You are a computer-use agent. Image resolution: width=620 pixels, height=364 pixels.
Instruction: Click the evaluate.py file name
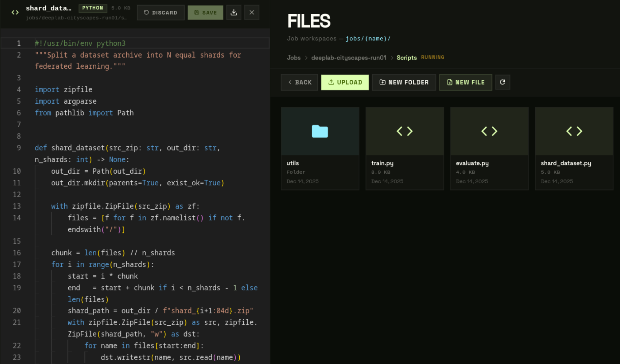click(x=472, y=163)
